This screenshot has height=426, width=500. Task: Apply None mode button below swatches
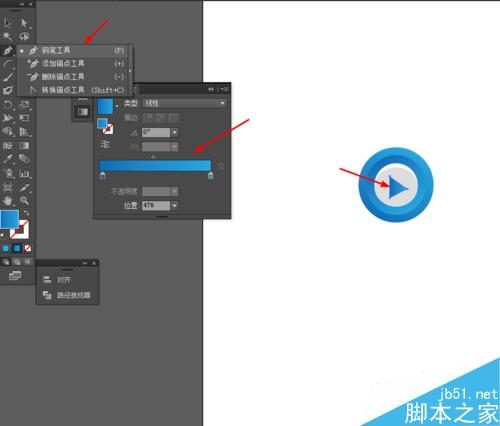click(x=28, y=248)
